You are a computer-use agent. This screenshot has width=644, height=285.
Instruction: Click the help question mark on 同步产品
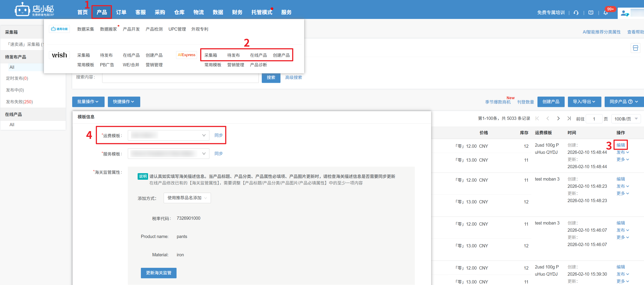(x=630, y=102)
